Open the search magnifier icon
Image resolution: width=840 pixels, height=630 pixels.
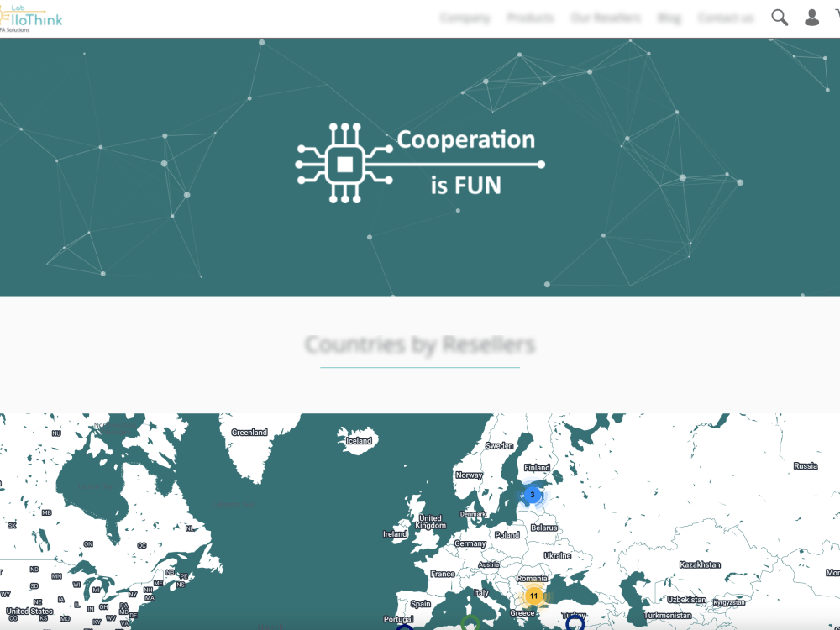click(x=780, y=18)
